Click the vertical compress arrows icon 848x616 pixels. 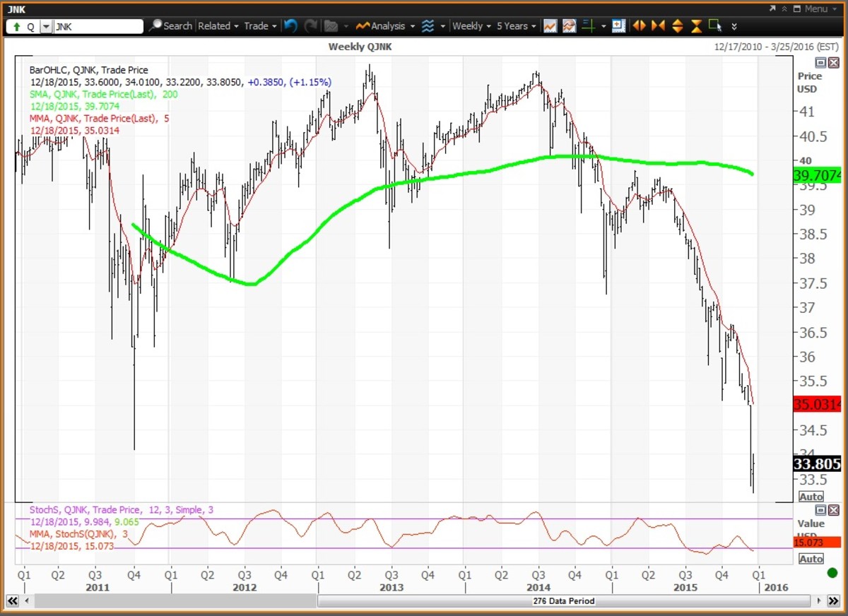click(696, 26)
